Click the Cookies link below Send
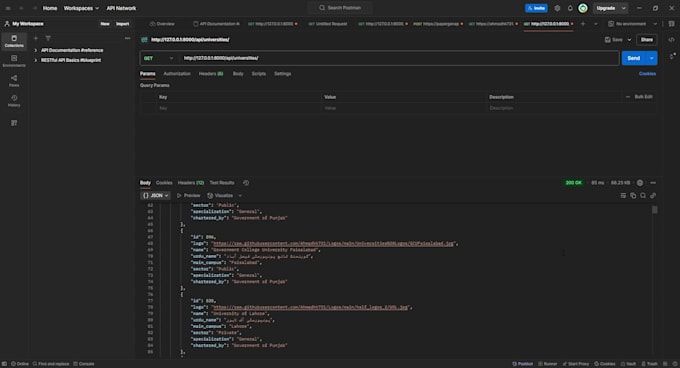 pos(647,74)
